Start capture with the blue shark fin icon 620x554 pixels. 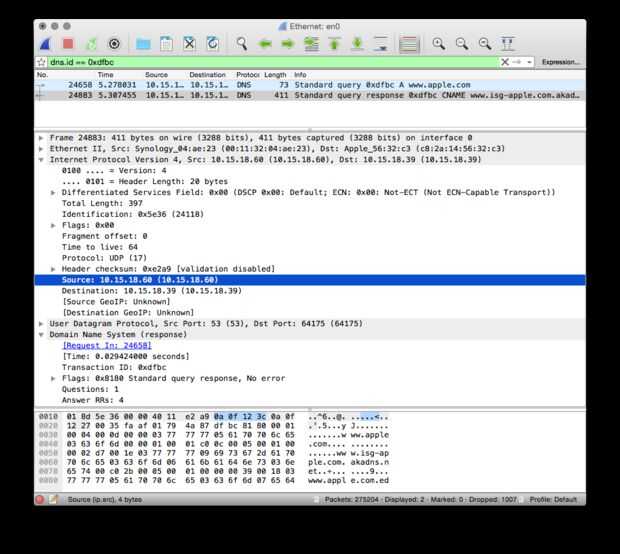pos(45,43)
